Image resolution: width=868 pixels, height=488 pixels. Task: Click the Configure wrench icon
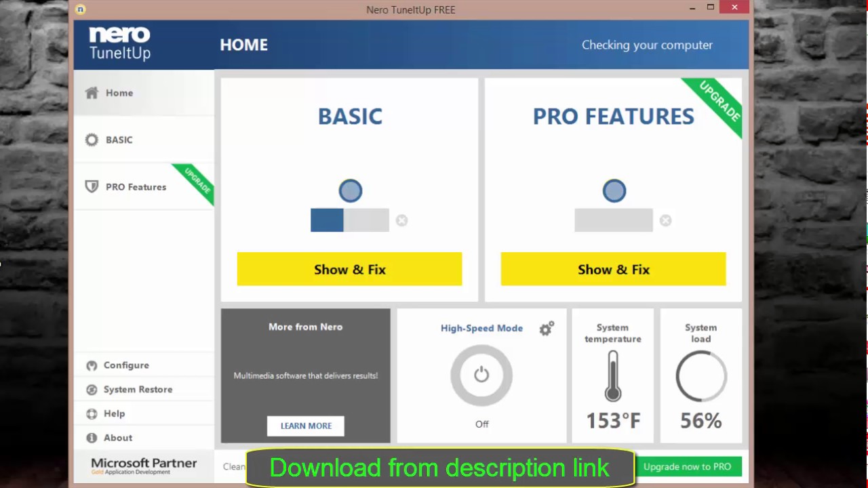92,365
